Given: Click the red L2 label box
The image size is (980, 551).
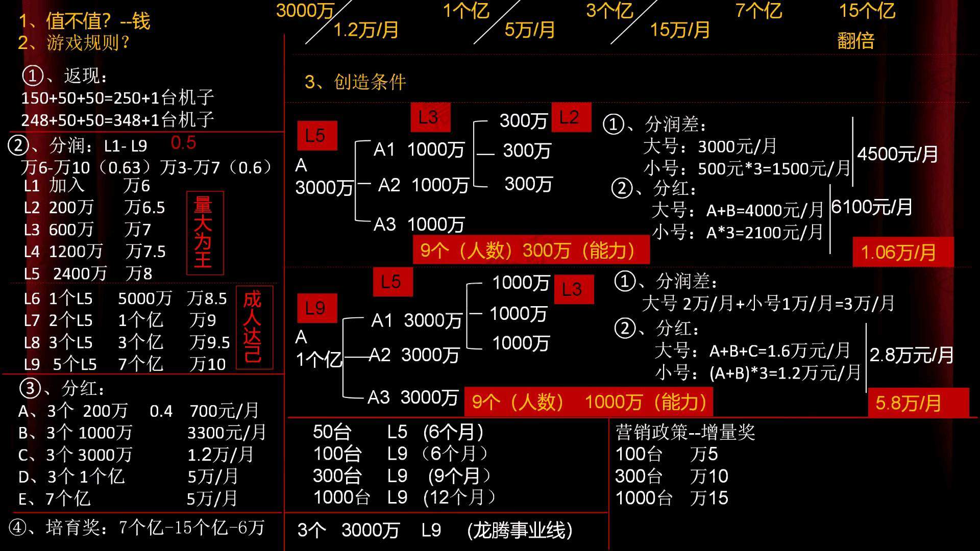Looking at the screenshot, I should [x=571, y=117].
